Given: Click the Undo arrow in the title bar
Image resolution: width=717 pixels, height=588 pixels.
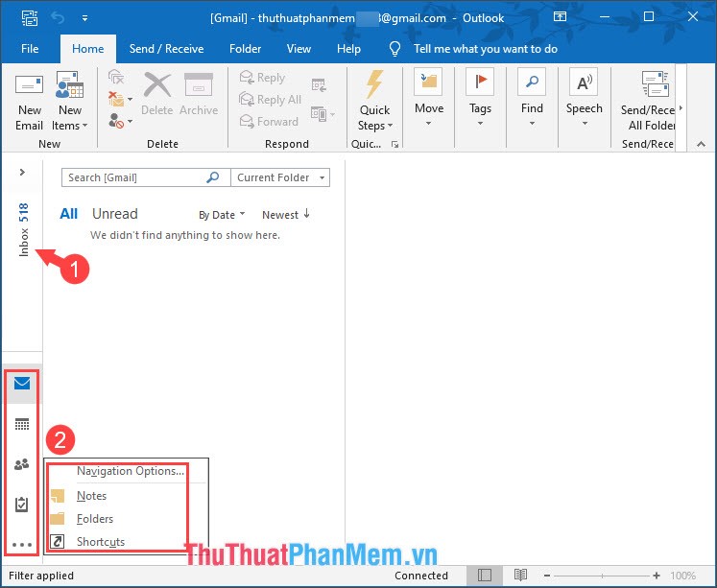Looking at the screenshot, I should pos(58,18).
